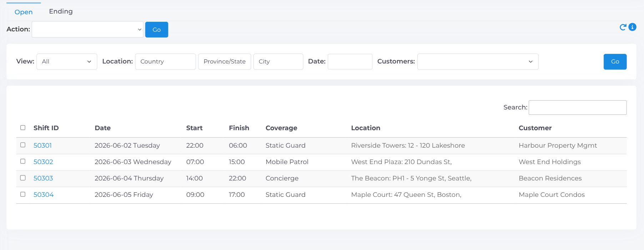Click Static Guard in the 50301 row

click(x=285, y=146)
